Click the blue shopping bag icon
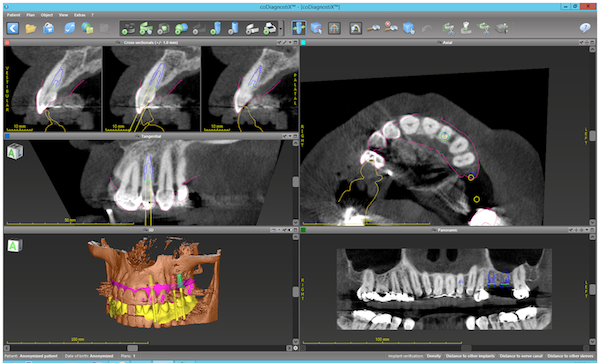 48,28
